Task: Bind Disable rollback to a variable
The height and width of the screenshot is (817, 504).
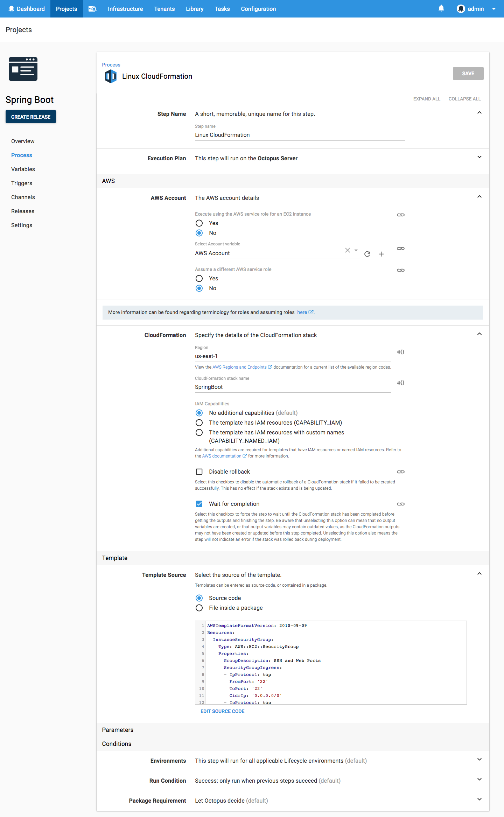Action: coord(401,472)
